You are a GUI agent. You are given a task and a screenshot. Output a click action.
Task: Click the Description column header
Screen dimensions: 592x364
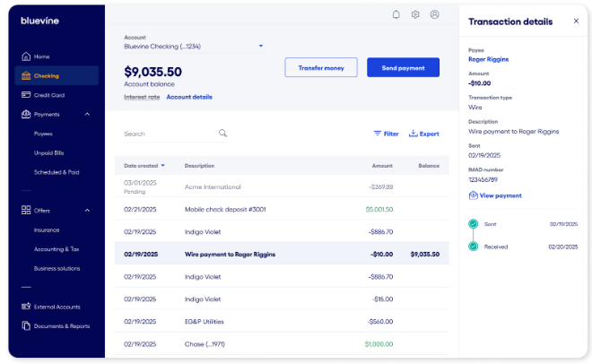[x=199, y=166]
